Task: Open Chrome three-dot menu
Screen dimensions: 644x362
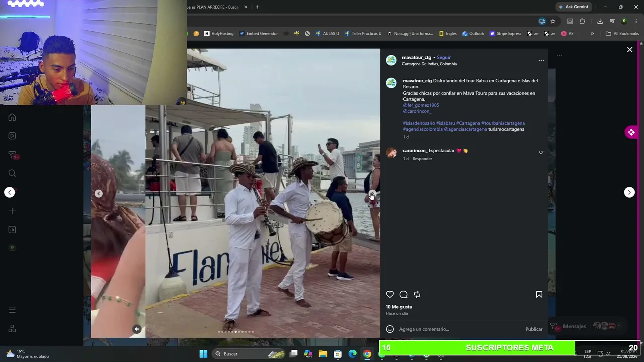Action: click(x=636, y=21)
